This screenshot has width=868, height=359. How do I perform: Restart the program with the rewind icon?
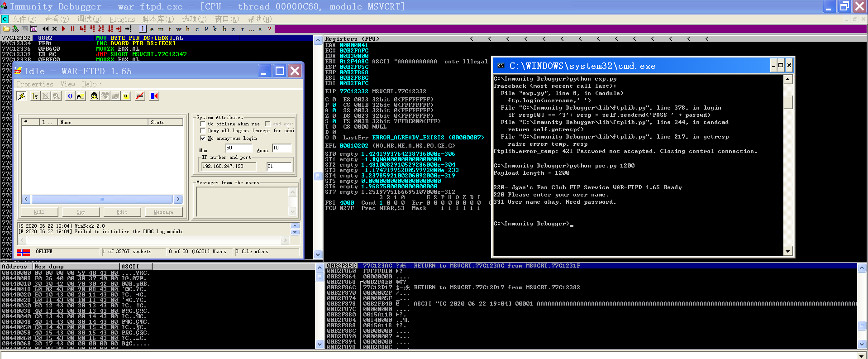pyautogui.click(x=45, y=29)
